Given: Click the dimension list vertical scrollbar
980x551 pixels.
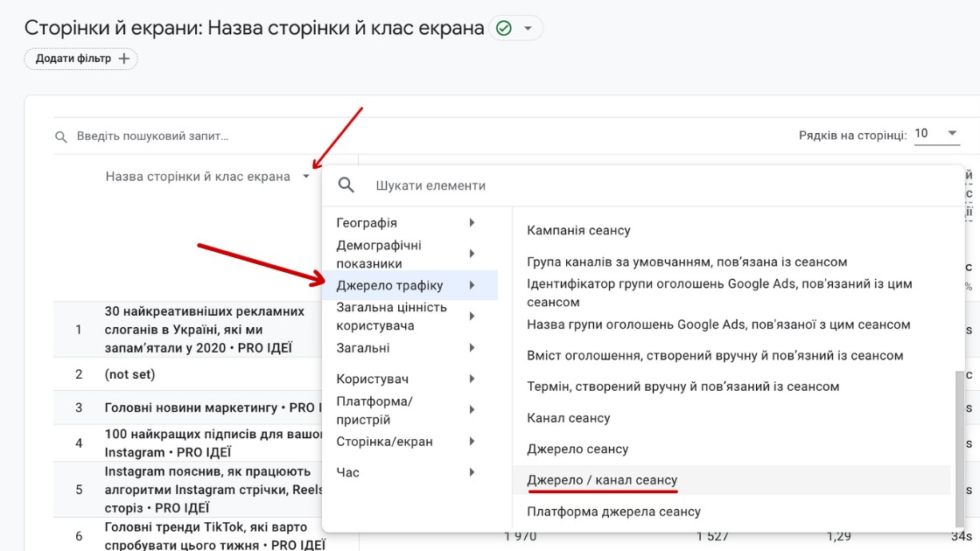Looking at the screenshot, I should [x=959, y=449].
